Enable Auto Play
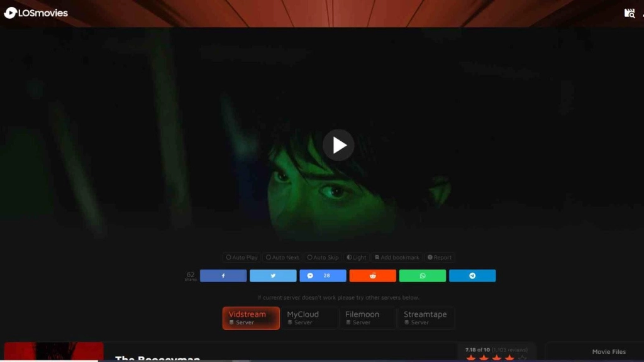This screenshot has height=362, width=644. tap(241, 257)
